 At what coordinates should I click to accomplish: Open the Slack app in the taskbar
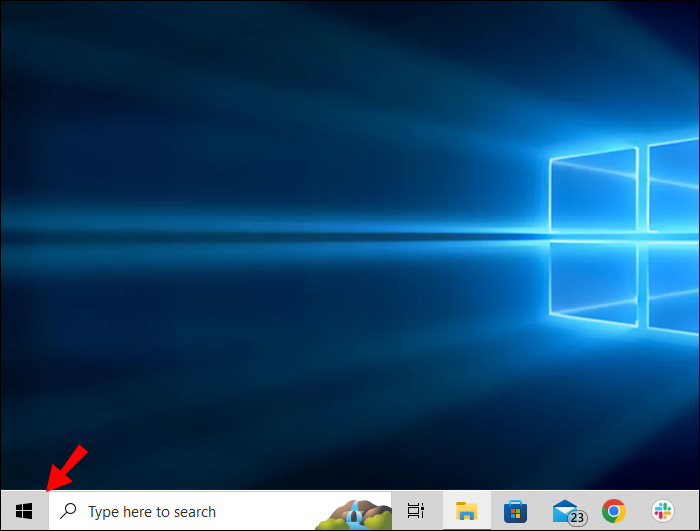tap(662, 511)
